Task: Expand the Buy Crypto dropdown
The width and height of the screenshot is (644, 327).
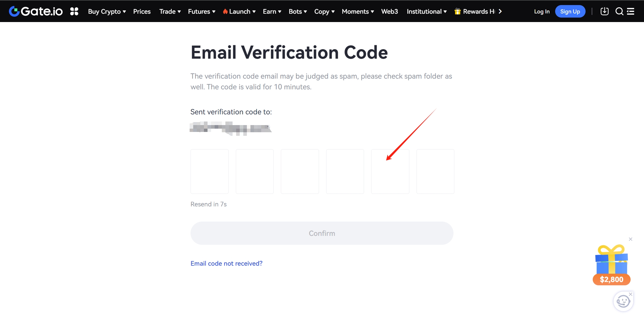Action: click(x=107, y=11)
